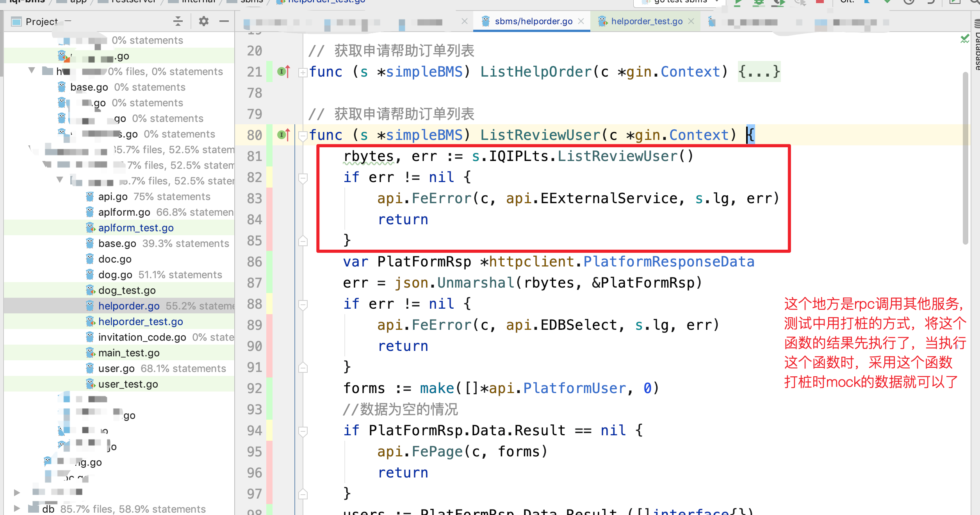This screenshot has height=515, width=980.
Task: Click red coverage marker on line 89
Action: pos(269,325)
